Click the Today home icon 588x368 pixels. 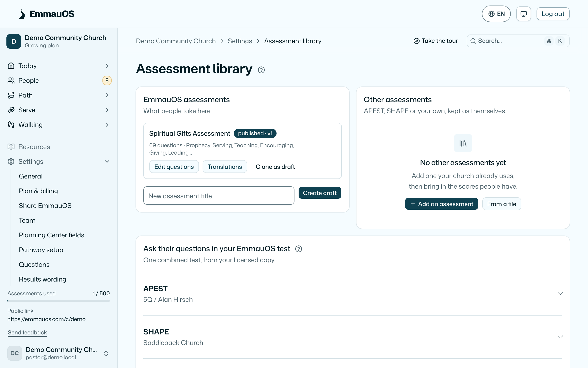[11, 66]
